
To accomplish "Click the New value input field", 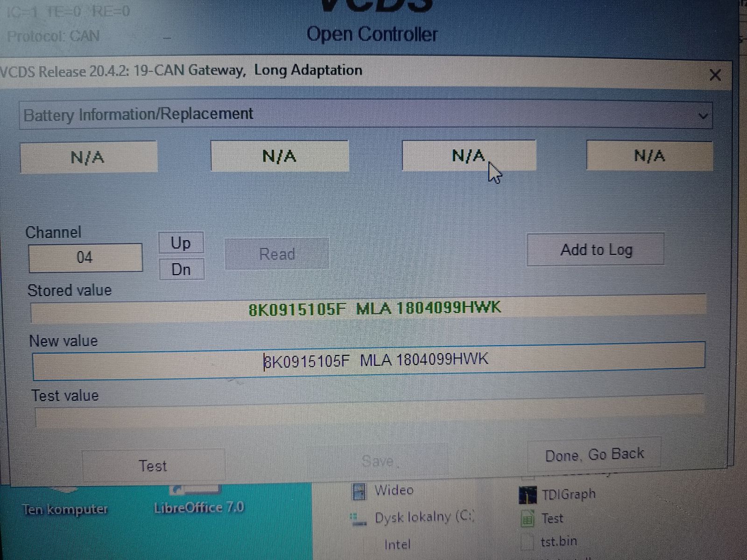I will [x=368, y=360].
